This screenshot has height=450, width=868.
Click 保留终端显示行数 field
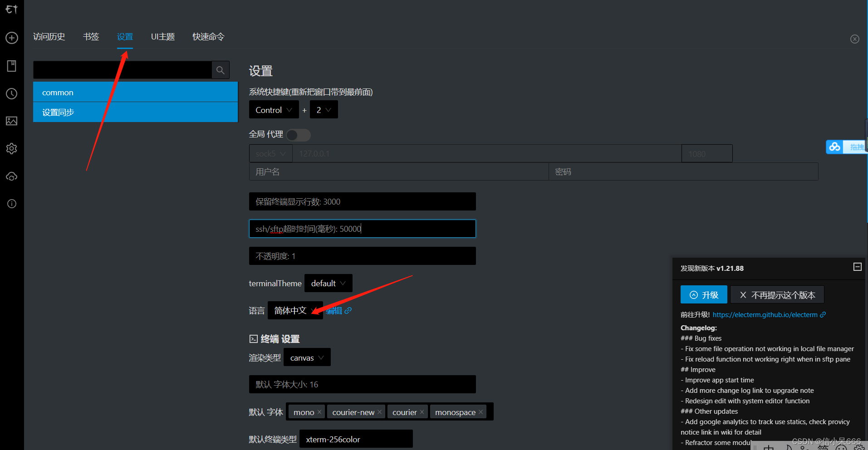pos(363,201)
